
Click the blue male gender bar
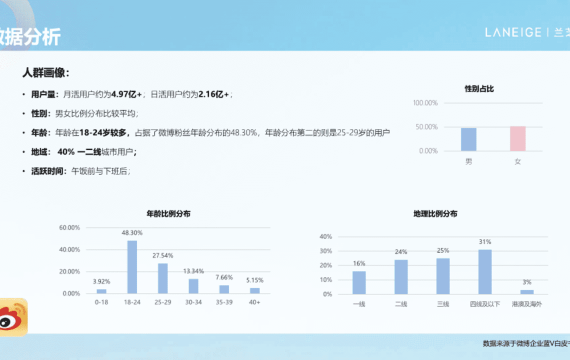(x=469, y=139)
